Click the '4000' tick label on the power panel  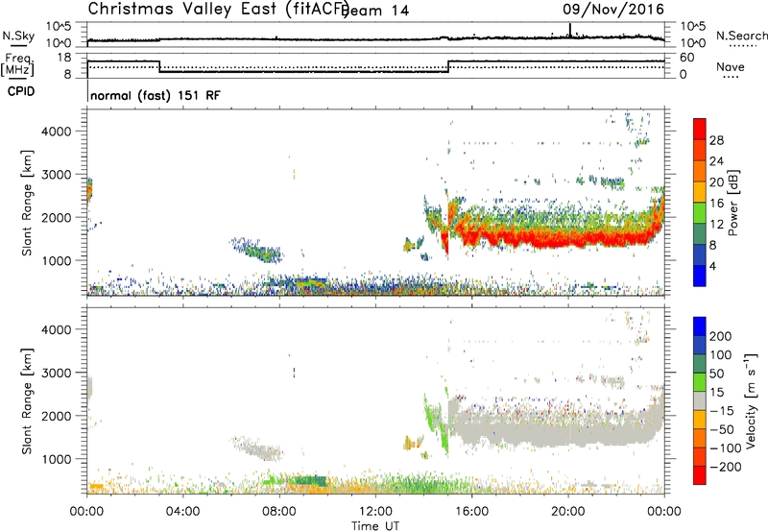click(x=57, y=132)
